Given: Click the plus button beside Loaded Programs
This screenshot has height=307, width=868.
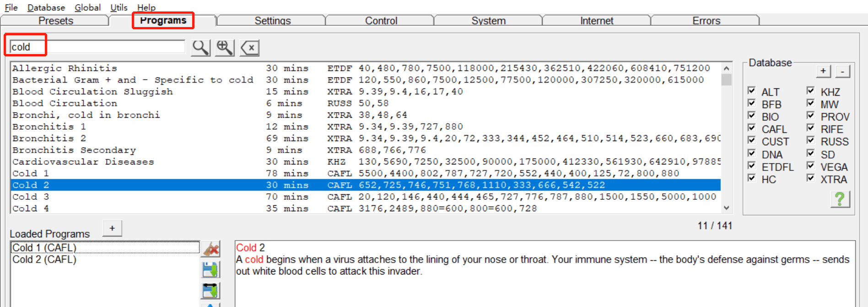Looking at the screenshot, I should [x=112, y=228].
